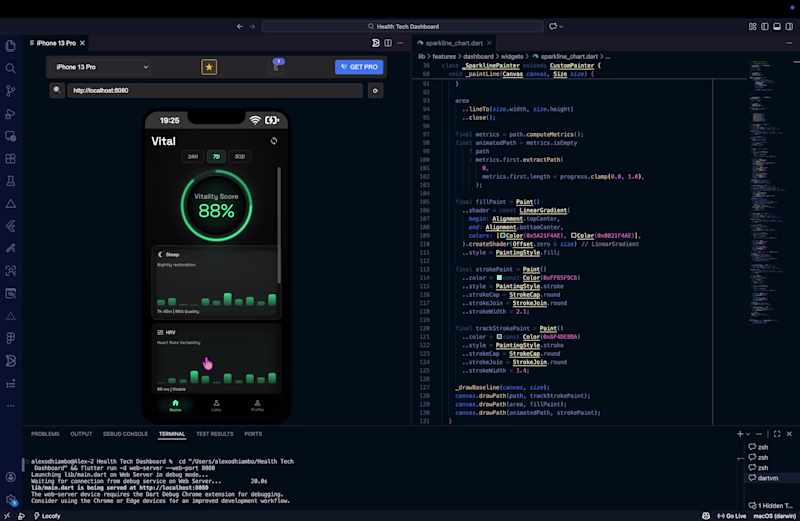This screenshot has width=800, height=521.
Task: Select the 24H time range option
Action: (x=192, y=157)
